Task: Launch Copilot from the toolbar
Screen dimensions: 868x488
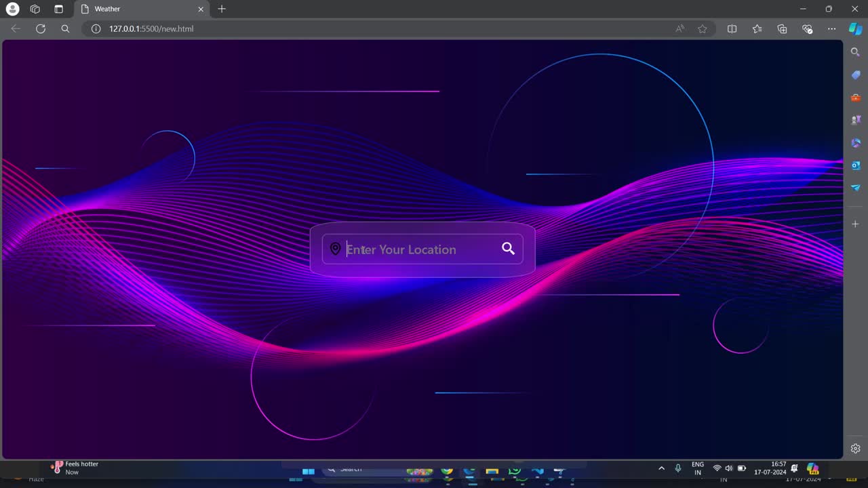Action: coord(856,28)
